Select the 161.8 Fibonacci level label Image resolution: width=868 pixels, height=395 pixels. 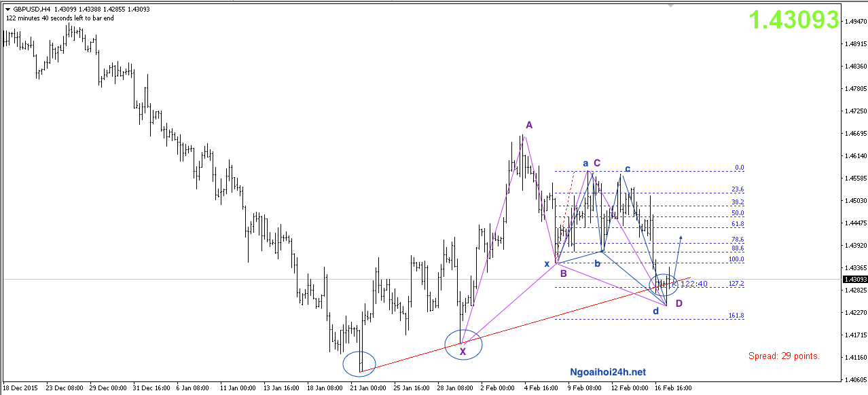[737, 316]
